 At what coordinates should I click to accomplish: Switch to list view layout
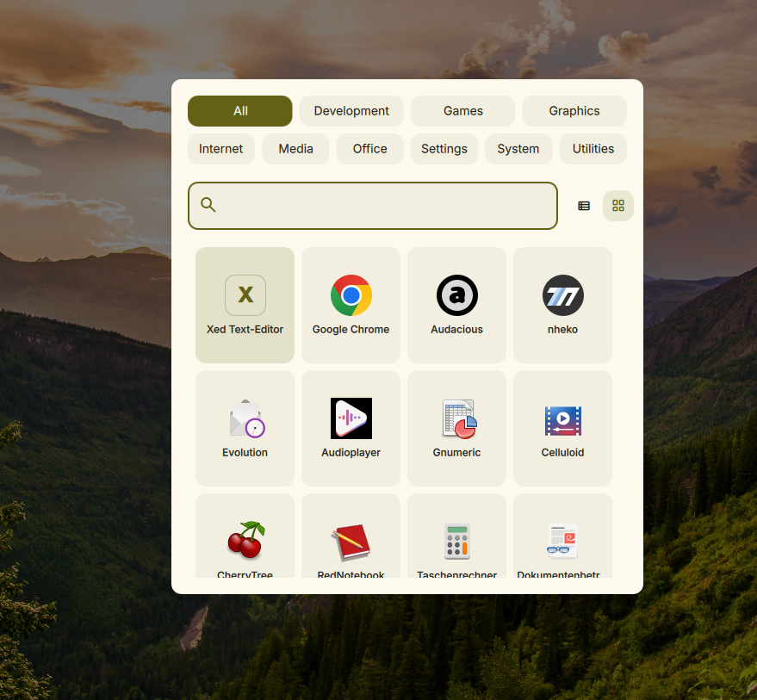click(584, 206)
